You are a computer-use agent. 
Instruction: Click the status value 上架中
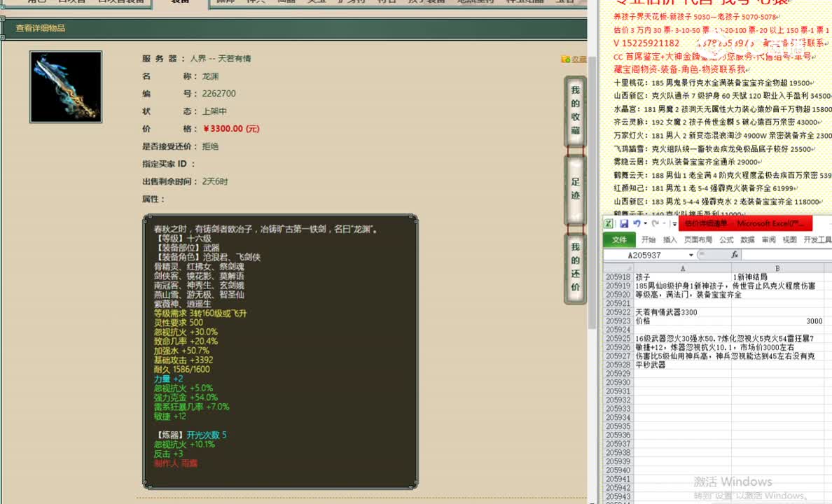[x=214, y=111]
